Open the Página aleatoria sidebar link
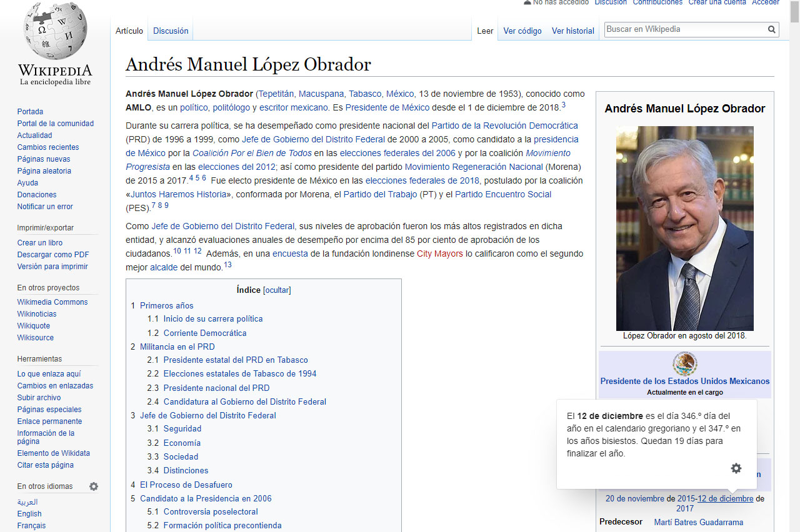This screenshot has height=532, width=800. click(x=44, y=171)
